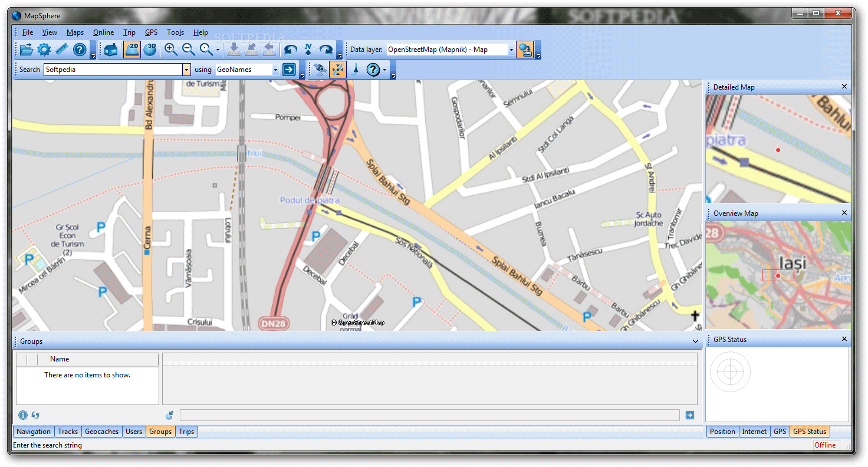Open the zoom tool dropdown arrow
This screenshot has width=868, height=467.
218,50
